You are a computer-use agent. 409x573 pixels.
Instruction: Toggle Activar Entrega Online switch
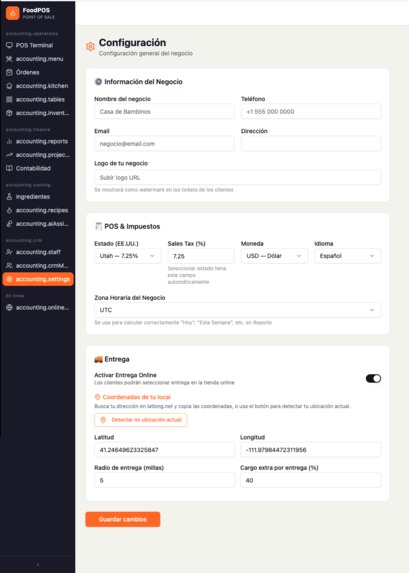pyautogui.click(x=373, y=379)
